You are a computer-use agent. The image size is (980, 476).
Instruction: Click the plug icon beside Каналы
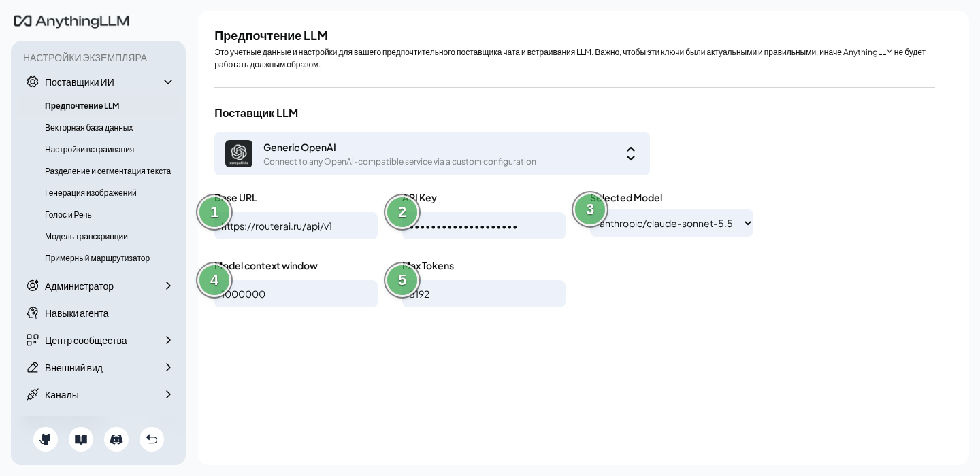33,395
